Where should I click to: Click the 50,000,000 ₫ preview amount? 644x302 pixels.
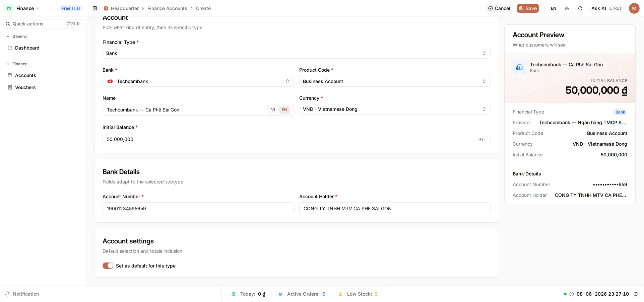point(596,90)
